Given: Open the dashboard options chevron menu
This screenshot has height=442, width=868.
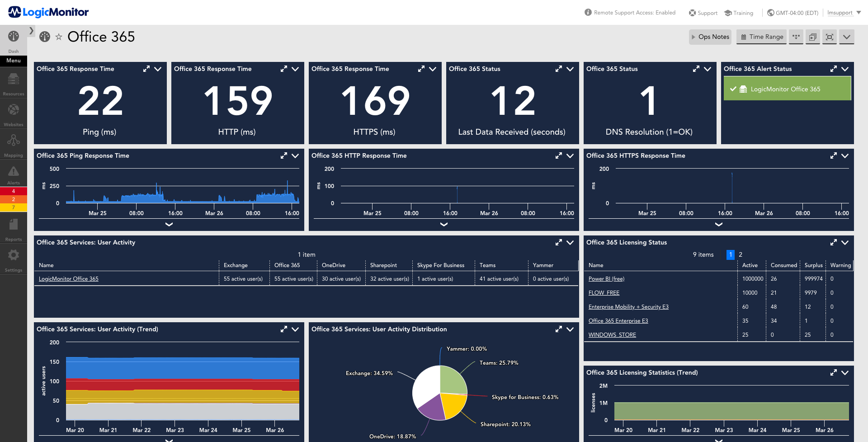Looking at the screenshot, I should click(x=847, y=37).
